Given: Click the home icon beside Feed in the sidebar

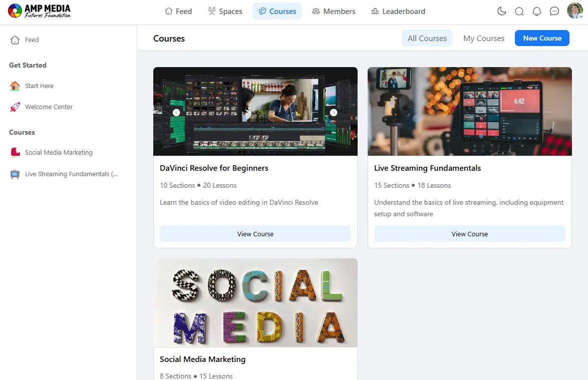Looking at the screenshot, I should pyautogui.click(x=15, y=40).
